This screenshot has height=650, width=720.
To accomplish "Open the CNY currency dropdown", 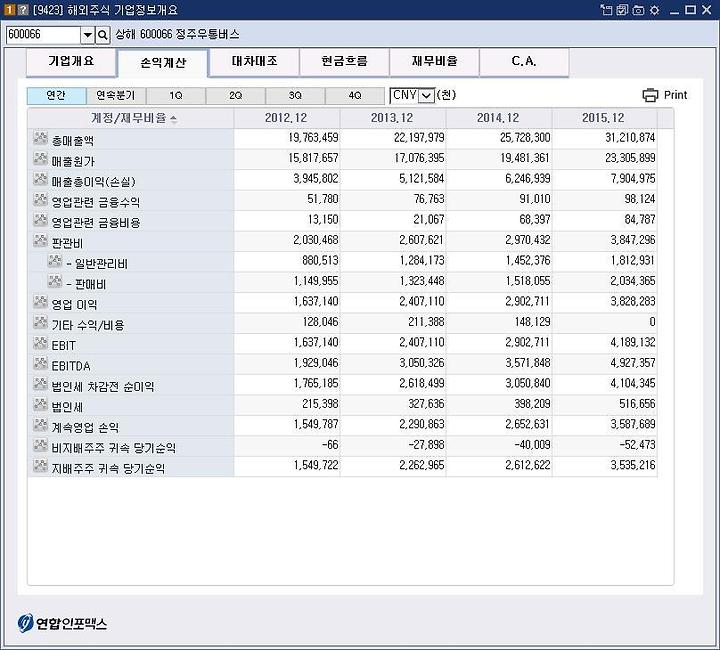I will point(426,96).
